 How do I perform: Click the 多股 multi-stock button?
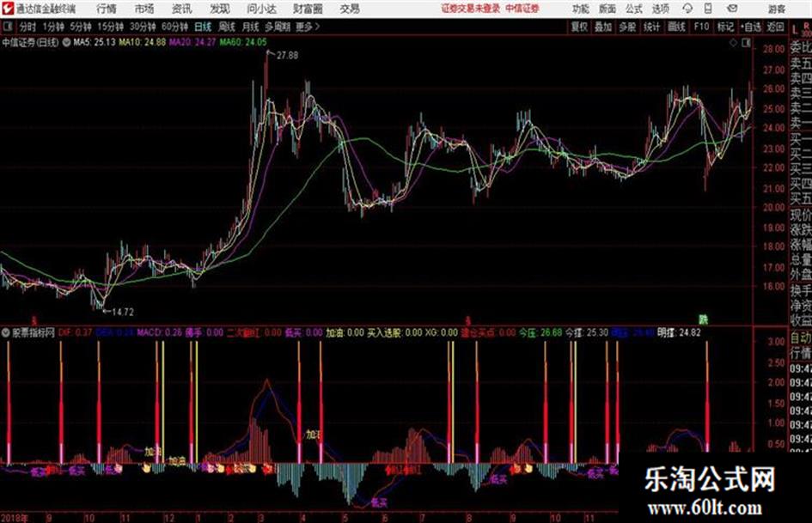[x=627, y=27]
